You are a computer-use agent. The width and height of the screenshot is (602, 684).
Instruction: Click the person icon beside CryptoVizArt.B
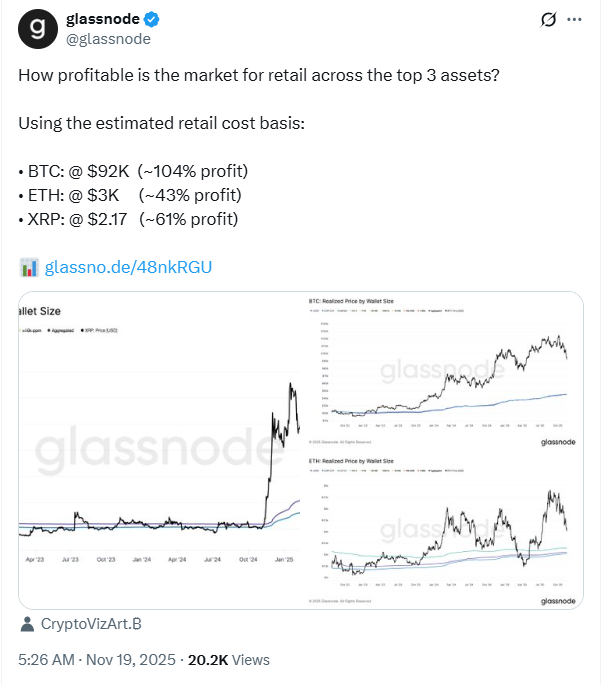[27, 624]
